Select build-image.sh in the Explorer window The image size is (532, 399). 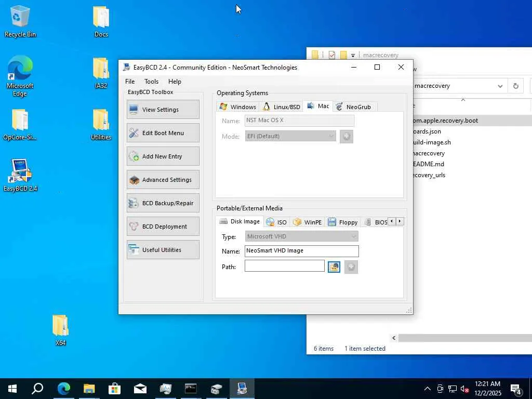pyautogui.click(x=432, y=142)
